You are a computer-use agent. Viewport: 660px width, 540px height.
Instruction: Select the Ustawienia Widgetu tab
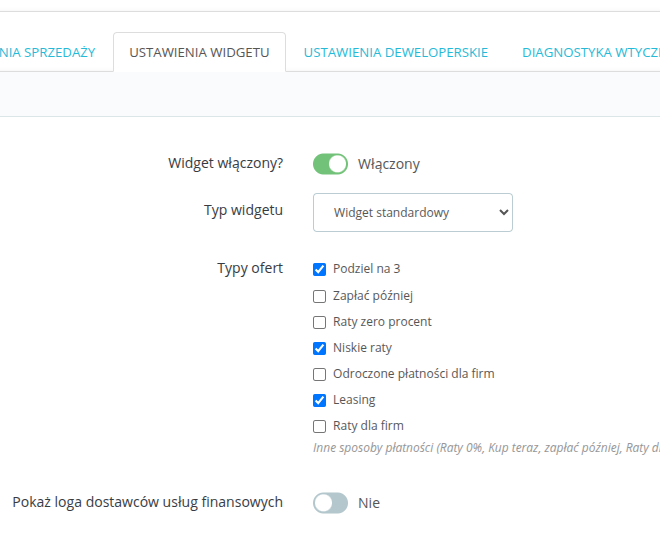(199, 52)
